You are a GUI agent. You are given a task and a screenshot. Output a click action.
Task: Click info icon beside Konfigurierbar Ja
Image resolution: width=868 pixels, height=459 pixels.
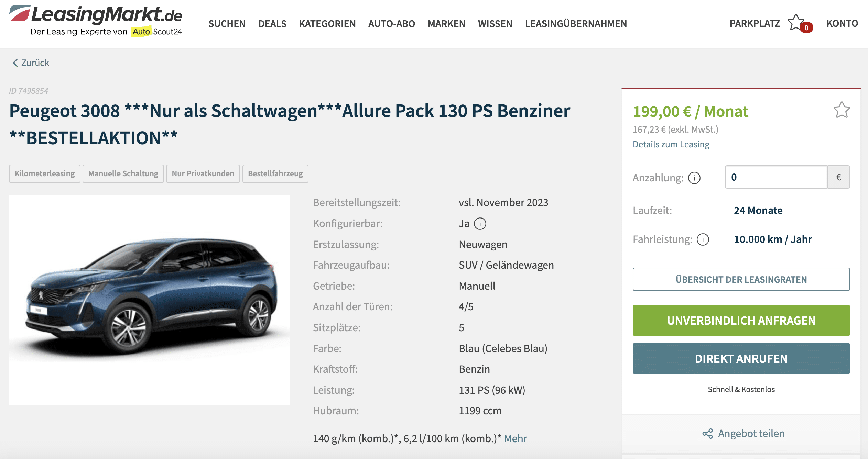tap(480, 224)
